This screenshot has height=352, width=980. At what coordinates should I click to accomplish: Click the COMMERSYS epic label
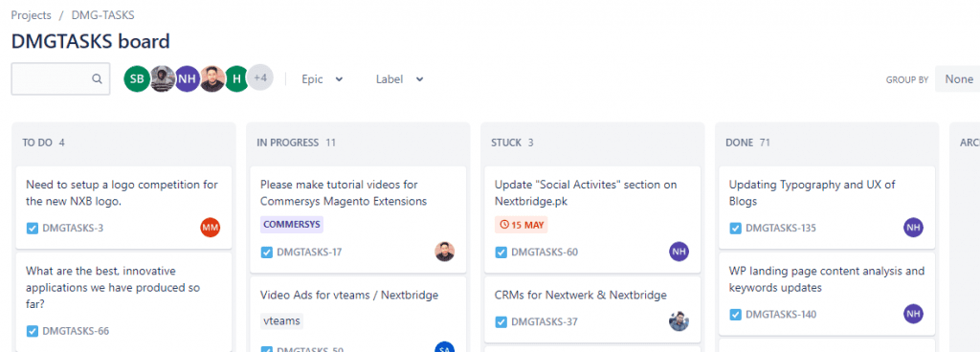point(292,225)
